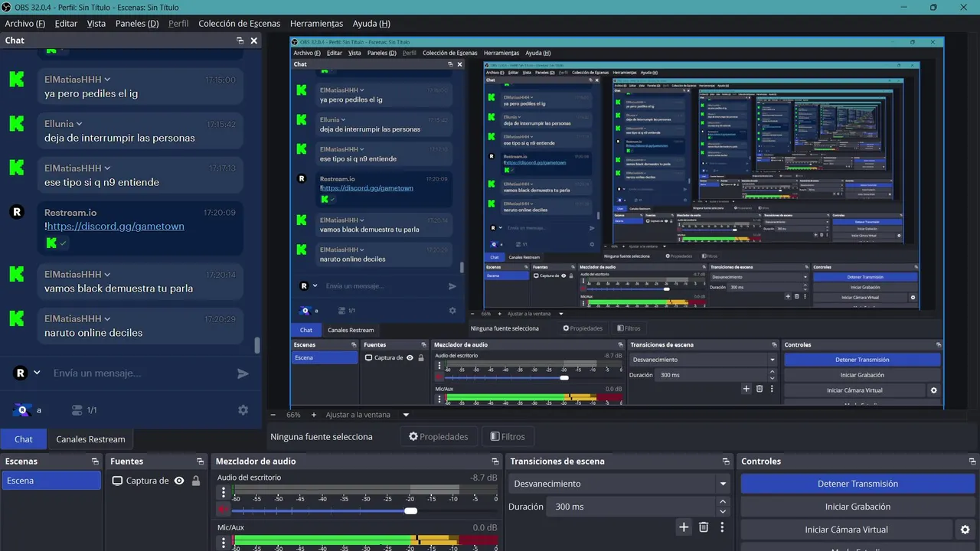Toggle visibility eye of 'Captura de' source

coord(179,481)
